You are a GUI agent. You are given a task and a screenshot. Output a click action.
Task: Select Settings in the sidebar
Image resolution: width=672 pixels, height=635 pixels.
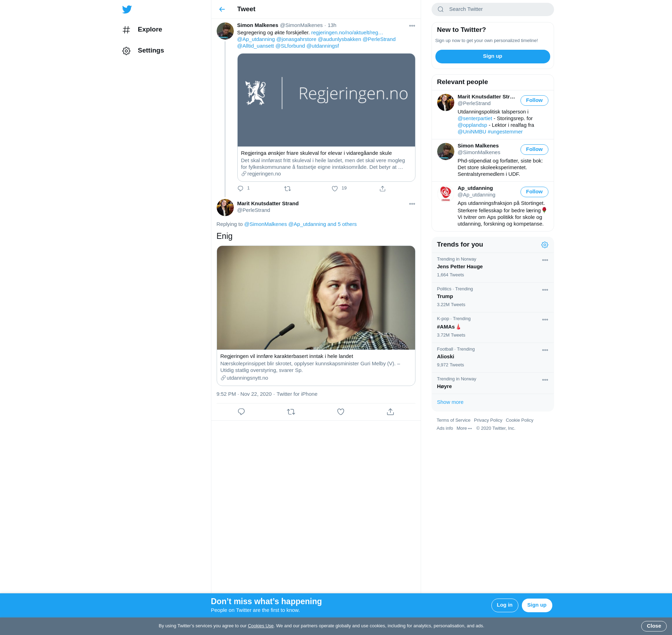tap(143, 51)
